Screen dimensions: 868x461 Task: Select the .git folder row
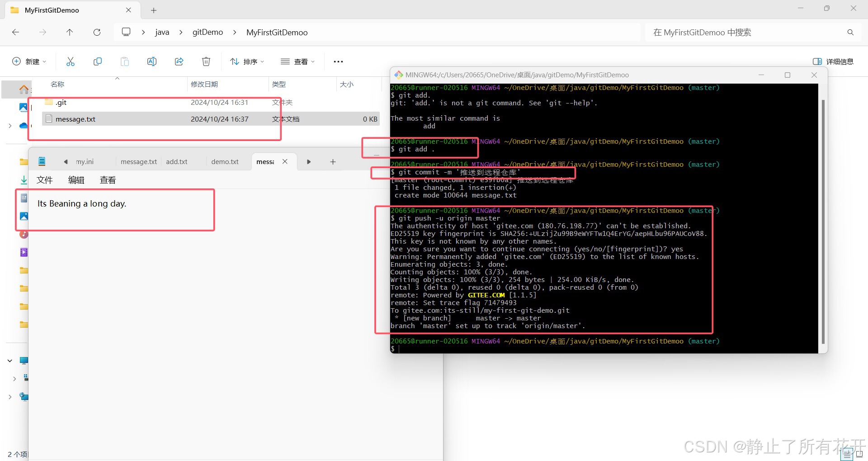tap(211, 102)
